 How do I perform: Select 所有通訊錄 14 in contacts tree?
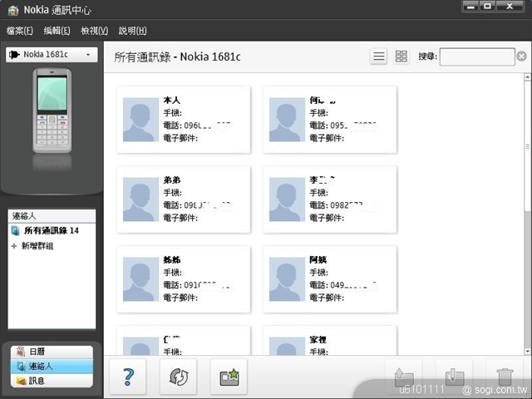pos(52,231)
